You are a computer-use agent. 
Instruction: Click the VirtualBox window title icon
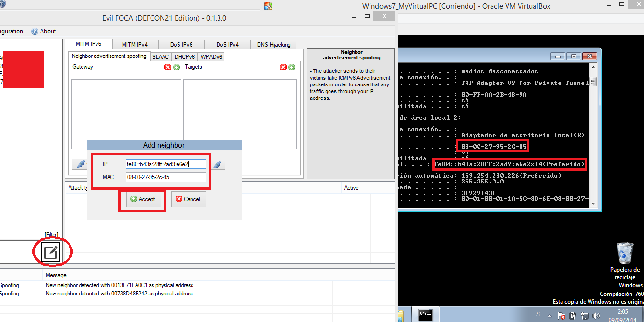click(268, 6)
